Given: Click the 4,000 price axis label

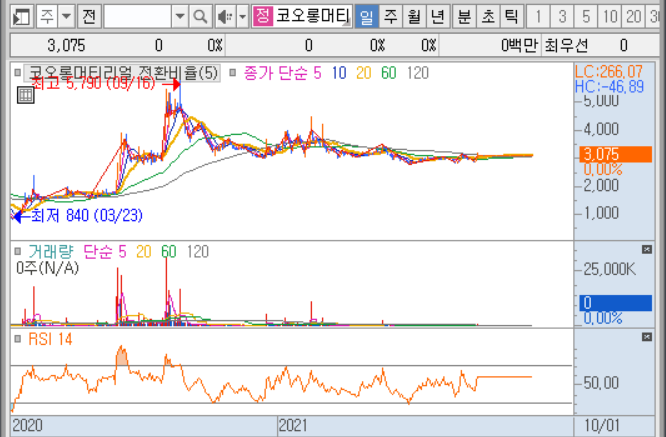Looking at the screenshot, I should point(601,129).
